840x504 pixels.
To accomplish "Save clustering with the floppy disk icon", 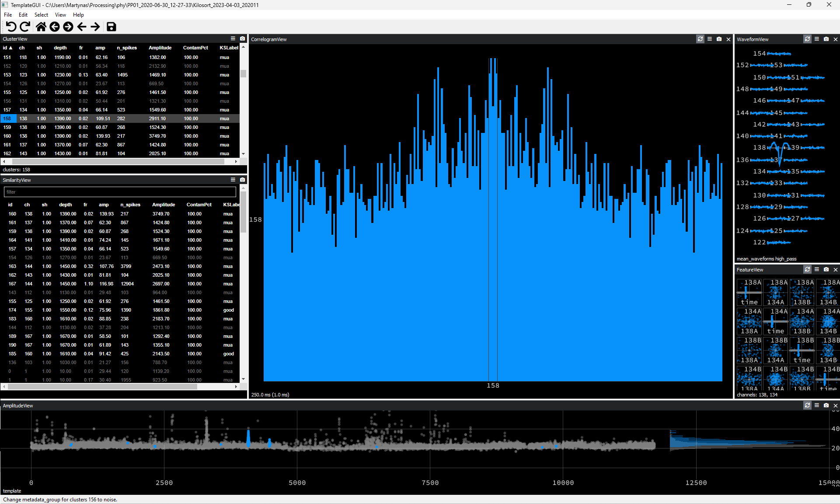I will [112, 27].
